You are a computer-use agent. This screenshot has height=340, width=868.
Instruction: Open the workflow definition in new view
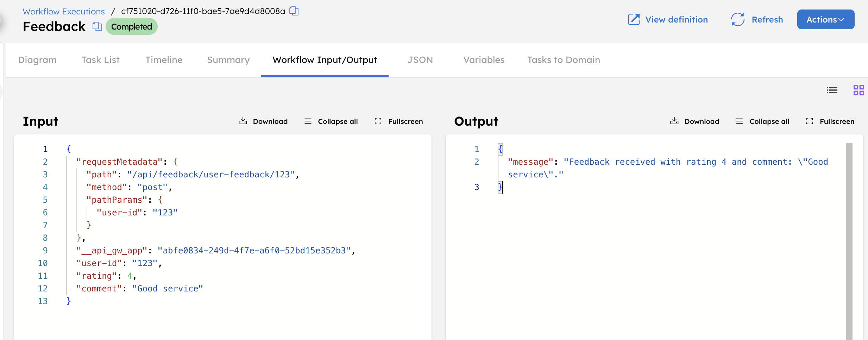pyautogui.click(x=668, y=19)
